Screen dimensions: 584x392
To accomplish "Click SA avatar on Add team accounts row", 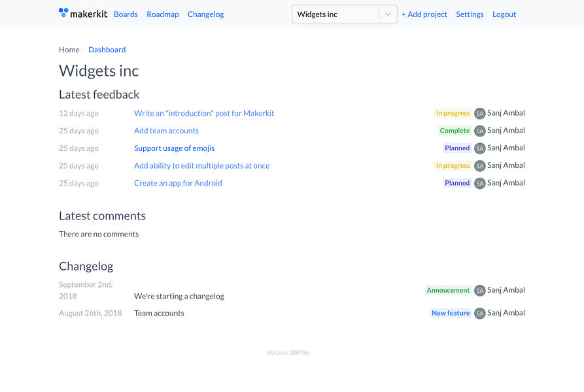I will 480,131.
